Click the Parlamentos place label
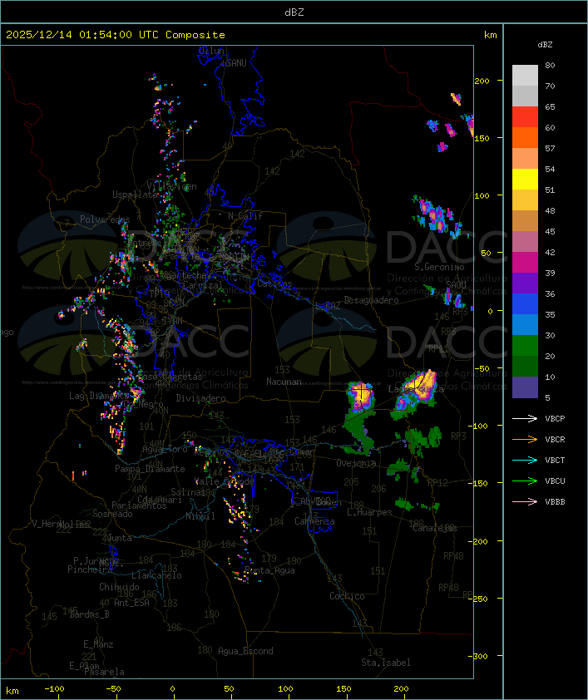The width and height of the screenshot is (588, 700). point(139,505)
